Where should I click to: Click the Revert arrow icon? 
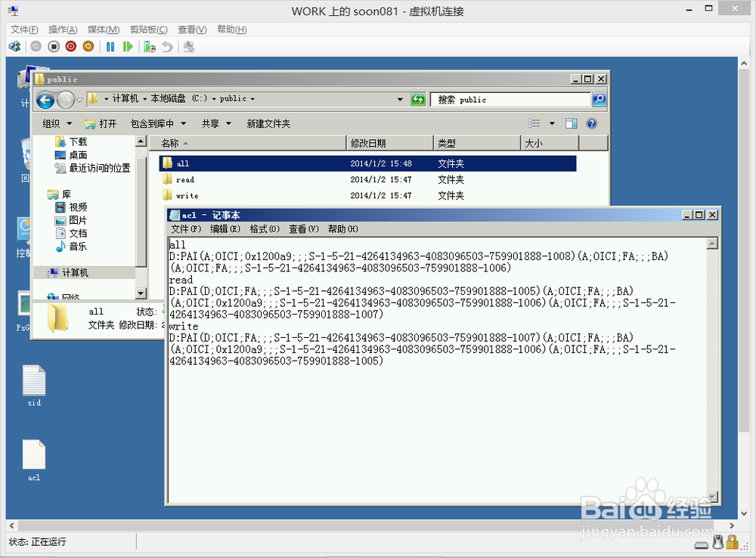(167, 47)
